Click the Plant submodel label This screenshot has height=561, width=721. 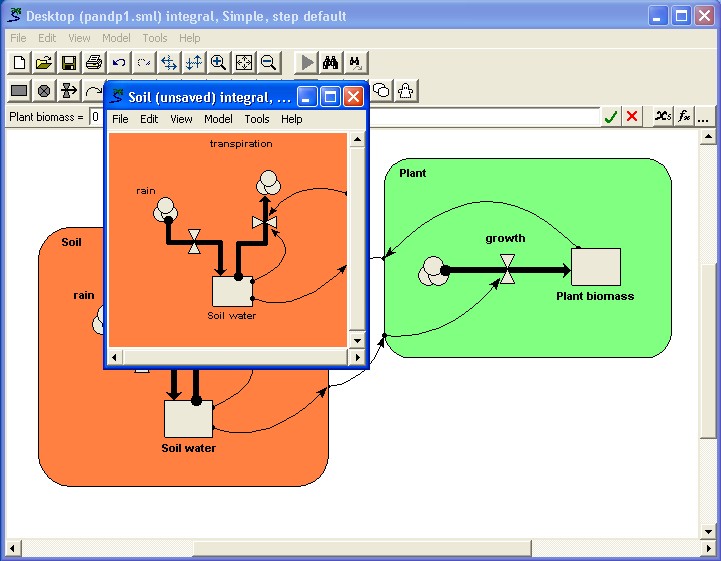click(412, 173)
